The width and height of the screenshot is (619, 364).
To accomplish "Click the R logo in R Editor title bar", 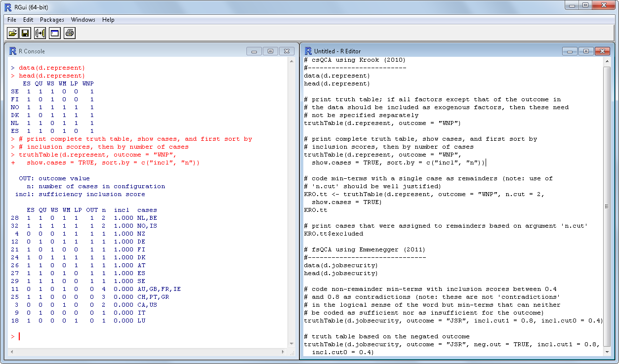I will click(308, 51).
